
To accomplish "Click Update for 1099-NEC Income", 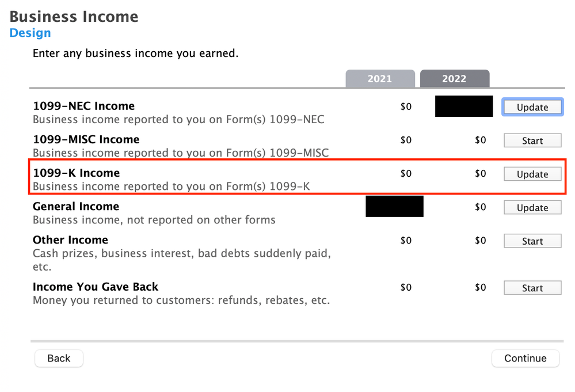I will click(532, 107).
